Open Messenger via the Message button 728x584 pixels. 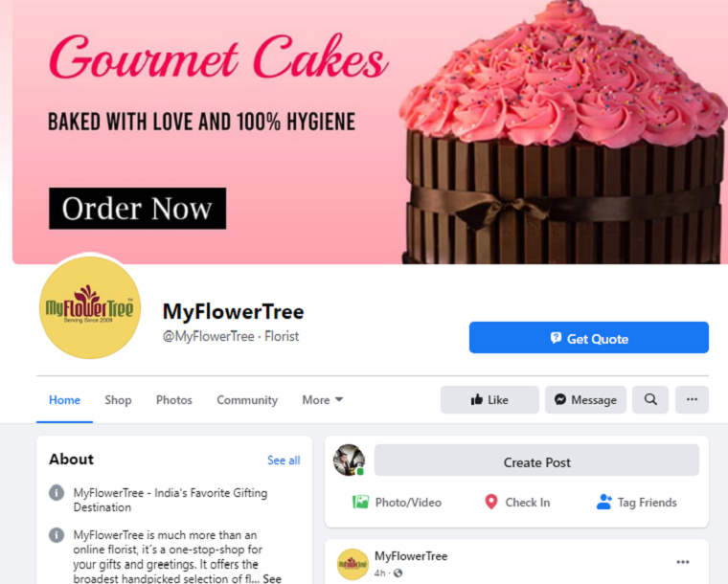tap(585, 399)
